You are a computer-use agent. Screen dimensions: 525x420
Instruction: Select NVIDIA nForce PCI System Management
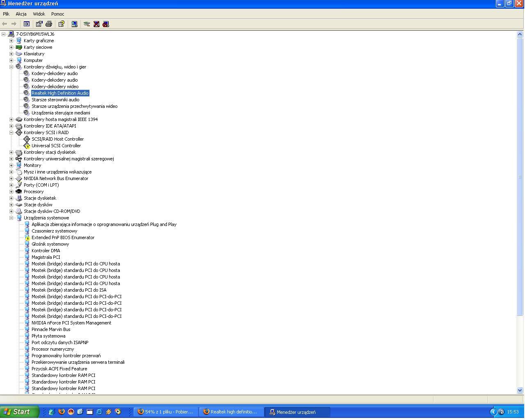71,323
